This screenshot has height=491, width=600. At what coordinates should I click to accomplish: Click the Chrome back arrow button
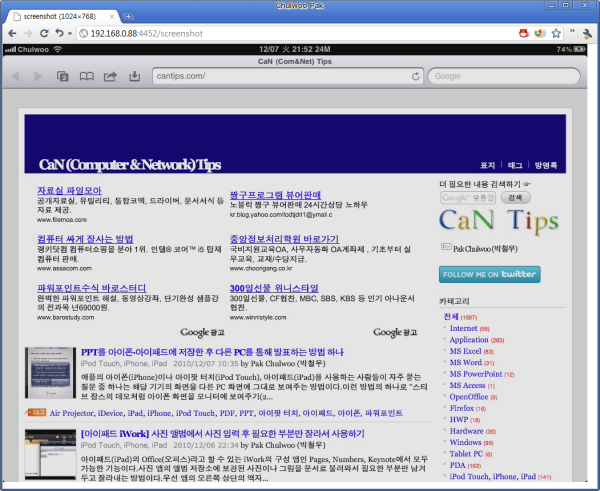pos(12,34)
